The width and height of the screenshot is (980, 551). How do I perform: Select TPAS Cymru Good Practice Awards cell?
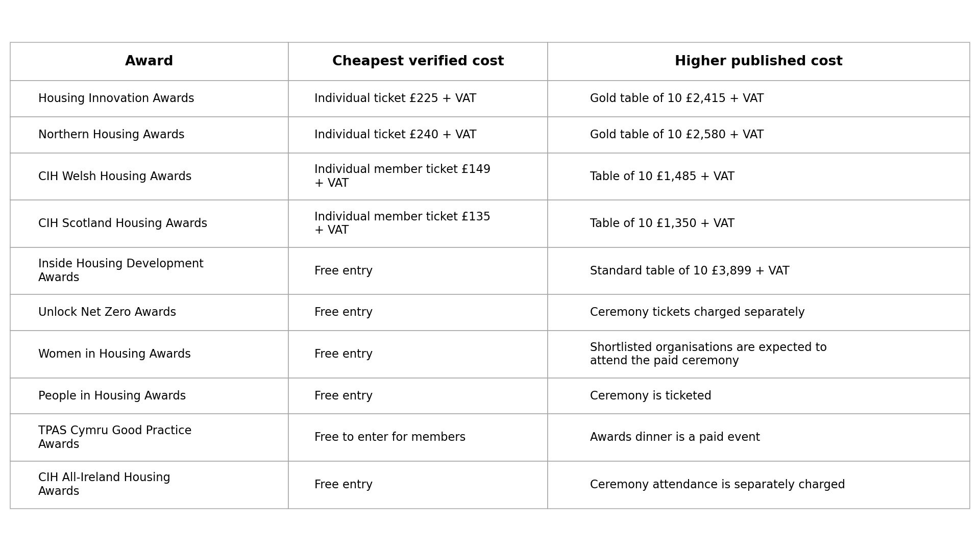(x=149, y=437)
